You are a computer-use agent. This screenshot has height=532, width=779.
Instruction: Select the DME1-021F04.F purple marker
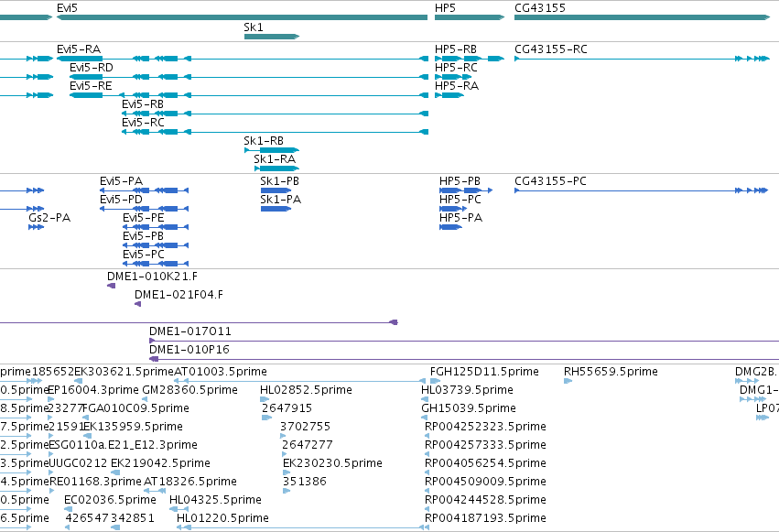[x=137, y=304]
